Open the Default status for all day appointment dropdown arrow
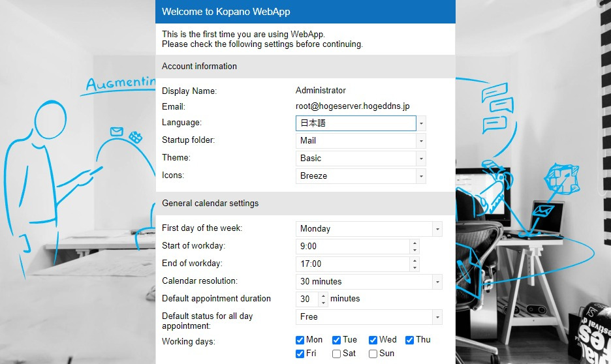The width and height of the screenshot is (611, 364). pos(437,317)
